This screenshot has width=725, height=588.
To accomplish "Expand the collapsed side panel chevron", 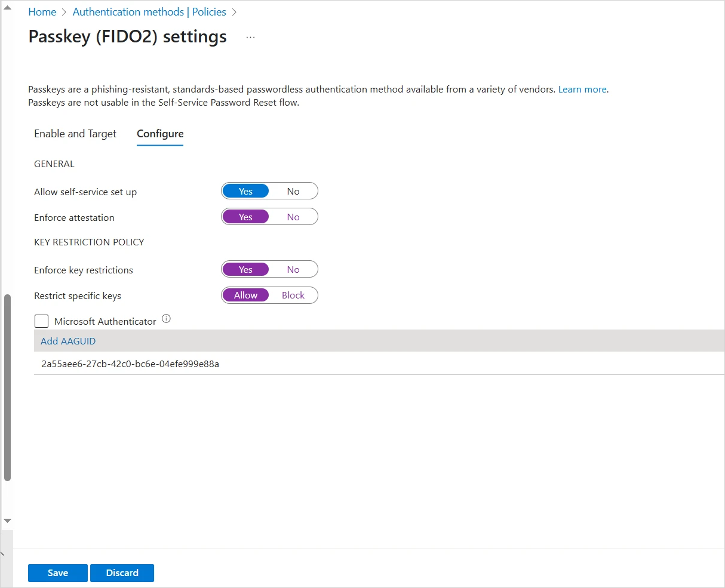I will (x=2, y=555).
